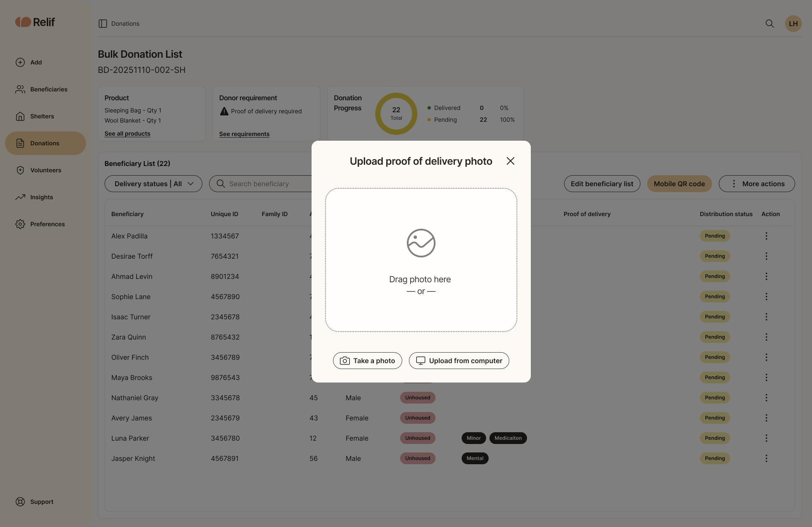
Task: Click beneficiary name Maya Brooks
Action: click(x=132, y=377)
